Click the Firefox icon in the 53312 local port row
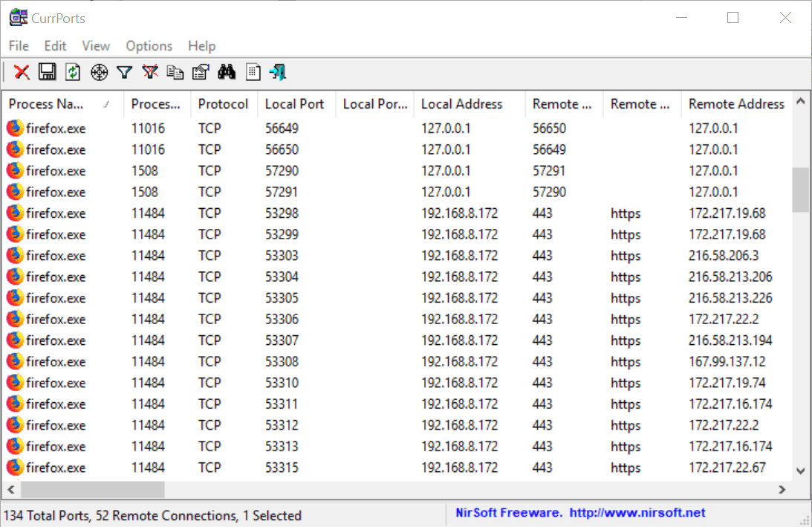The height and width of the screenshot is (527, 812). [x=15, y=425]
